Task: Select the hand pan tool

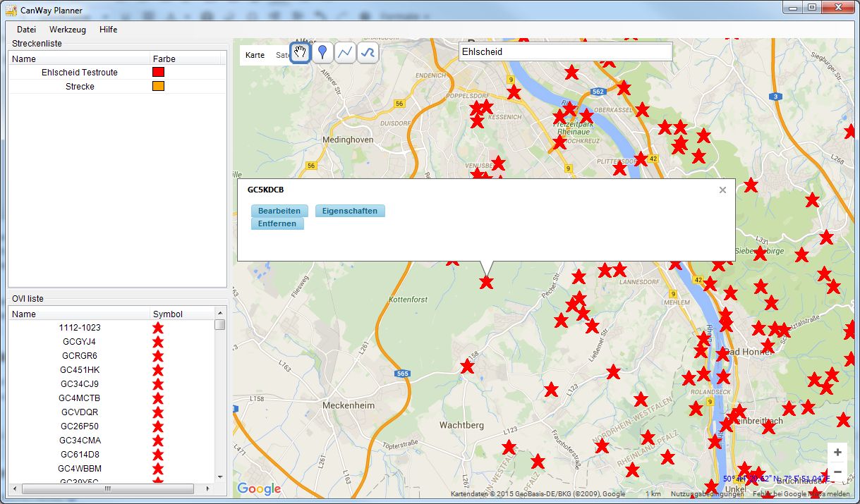Action: click(x=301, y=53)
